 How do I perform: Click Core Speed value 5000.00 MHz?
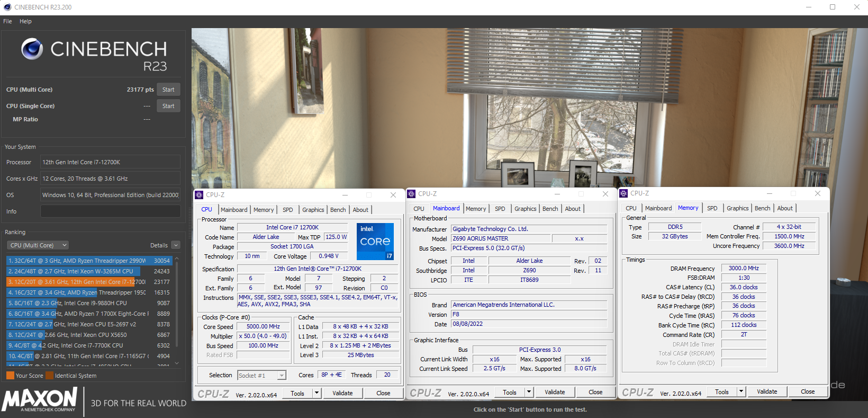click(263, 326)
